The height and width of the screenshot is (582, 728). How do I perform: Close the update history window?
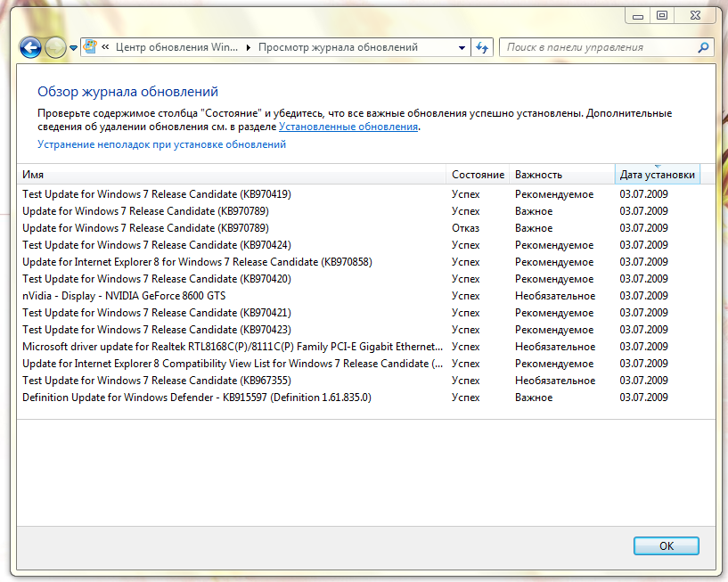click(x=695, y=16)
